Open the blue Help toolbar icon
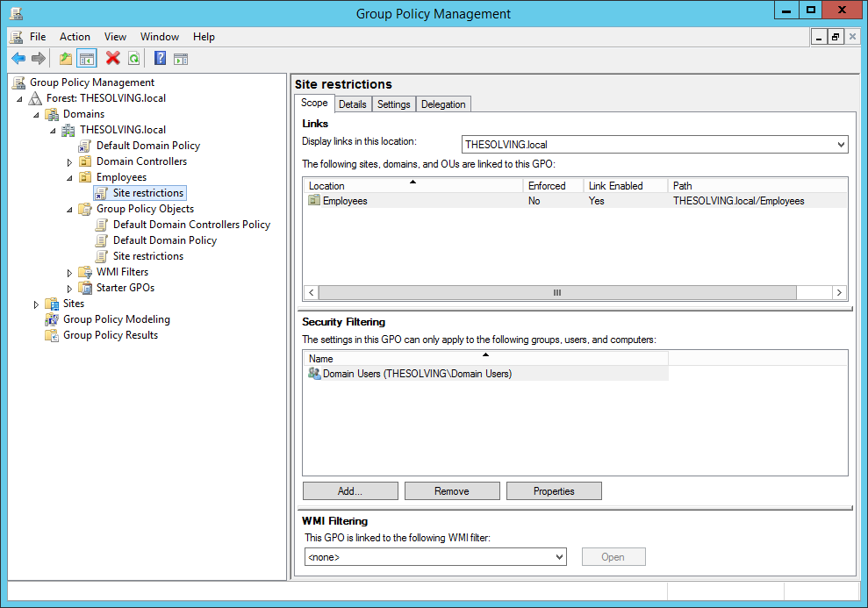 pyautogui.click(x=160, y=58)
